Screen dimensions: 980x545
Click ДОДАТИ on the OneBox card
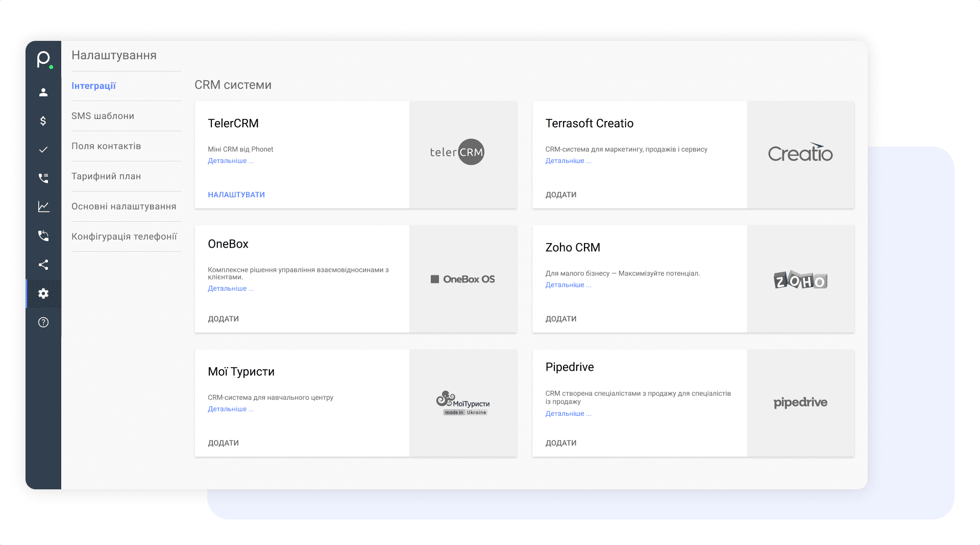224,319
